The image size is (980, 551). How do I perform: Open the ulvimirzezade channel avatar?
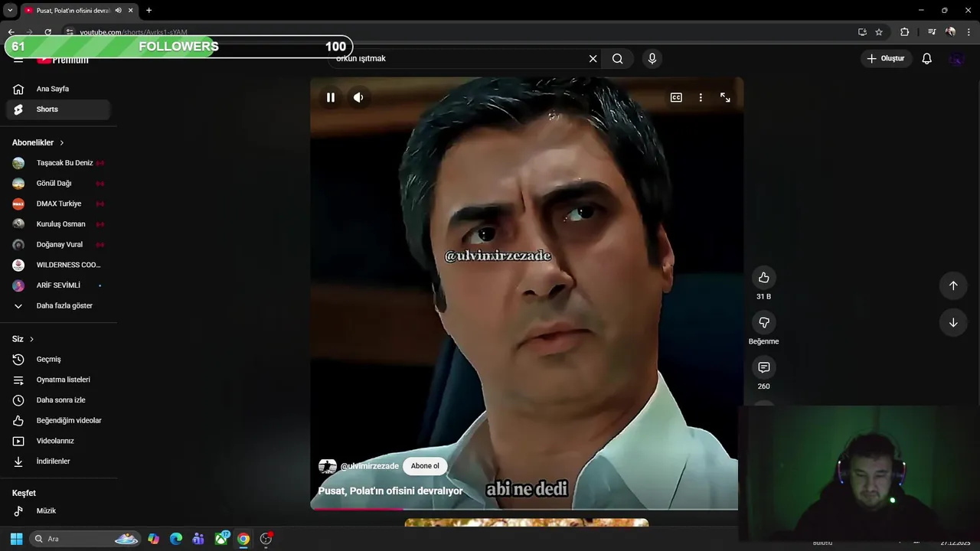[327, 466]
